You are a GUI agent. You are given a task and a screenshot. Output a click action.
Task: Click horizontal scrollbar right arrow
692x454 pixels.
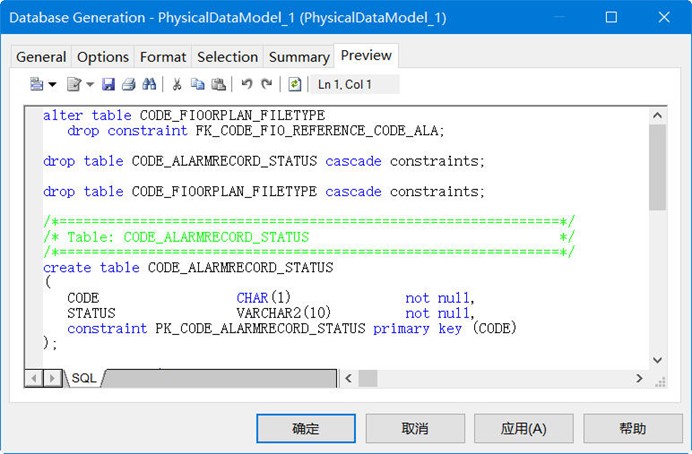[x=639, y=378]
